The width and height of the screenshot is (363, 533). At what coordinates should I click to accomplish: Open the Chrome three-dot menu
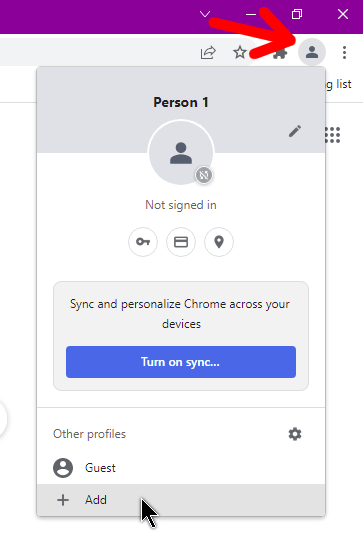pyautogui.click(x=344, y=52)
